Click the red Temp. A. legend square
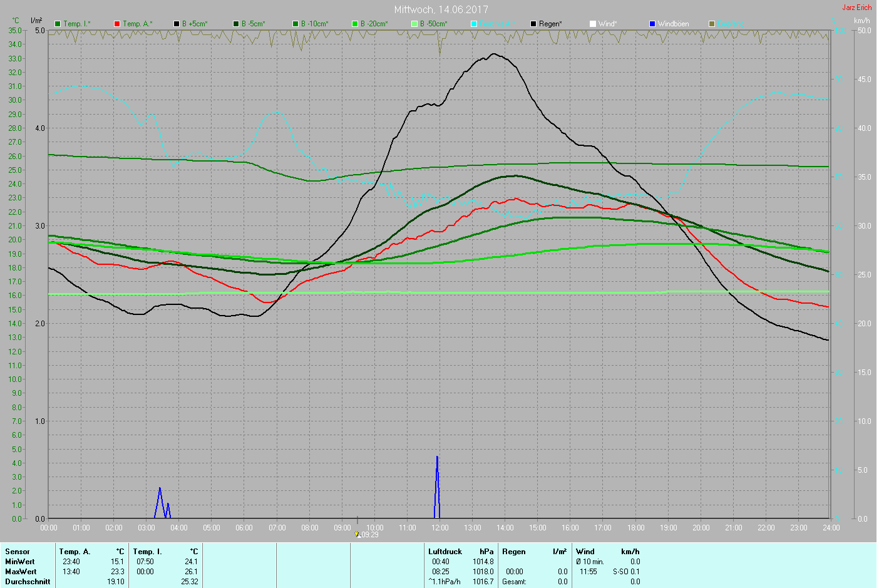The width and height of the screenshot is (879, 588). [x=117, y=24]
